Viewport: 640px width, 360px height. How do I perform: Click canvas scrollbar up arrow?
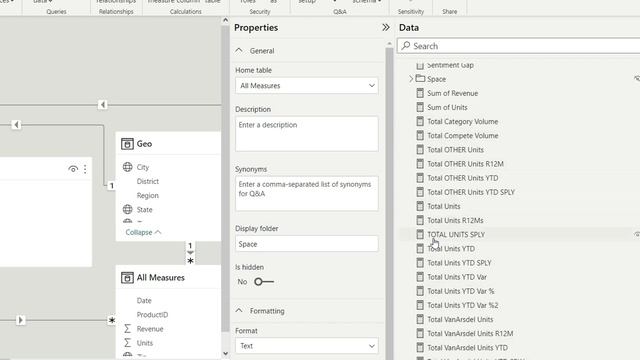[225, 20]
